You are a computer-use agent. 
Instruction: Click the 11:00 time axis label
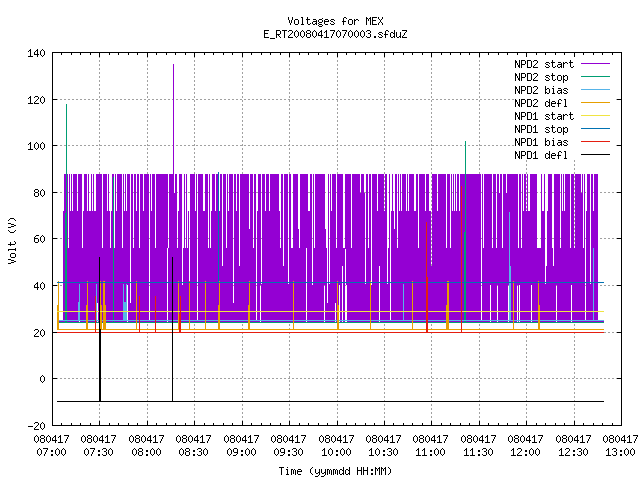pos(431,453)
